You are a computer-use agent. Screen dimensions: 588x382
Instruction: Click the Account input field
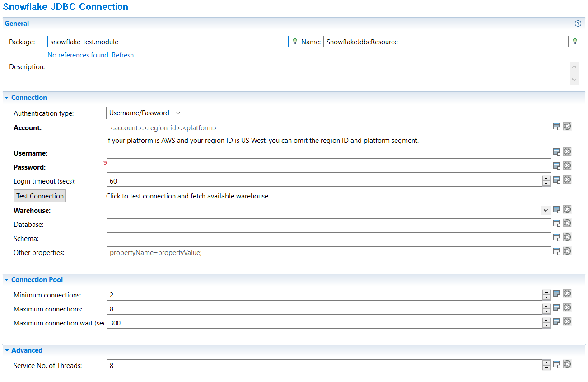(329, 127)
